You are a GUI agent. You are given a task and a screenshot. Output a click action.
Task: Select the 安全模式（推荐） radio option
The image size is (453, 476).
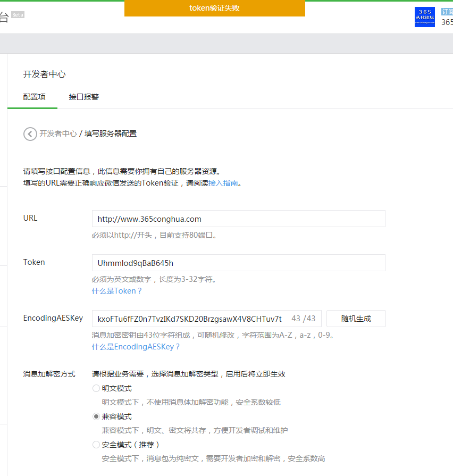click(x=96, y=445)
